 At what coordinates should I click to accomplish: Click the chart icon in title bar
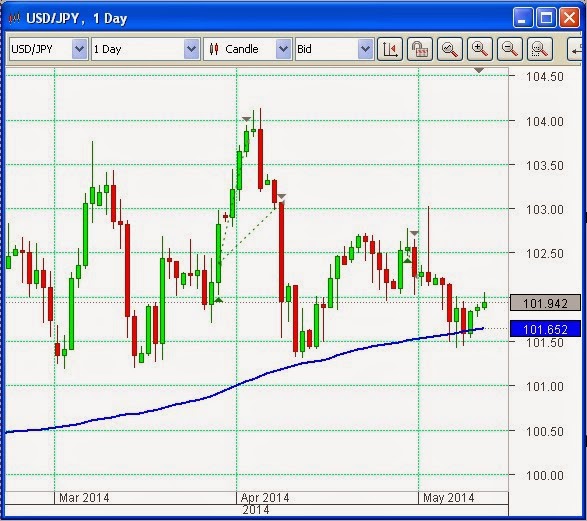point(14,18)
